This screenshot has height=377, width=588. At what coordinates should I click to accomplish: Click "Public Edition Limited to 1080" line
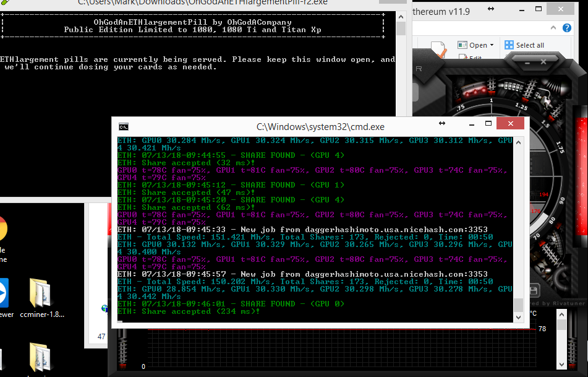coord(192,30)
